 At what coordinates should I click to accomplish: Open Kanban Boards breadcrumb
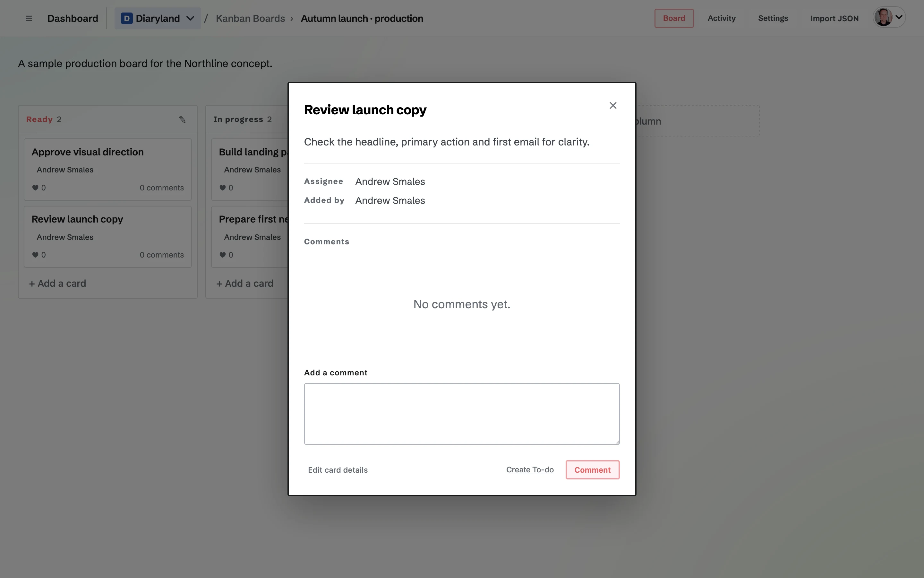pyautogui.click(x=251, y=18)
